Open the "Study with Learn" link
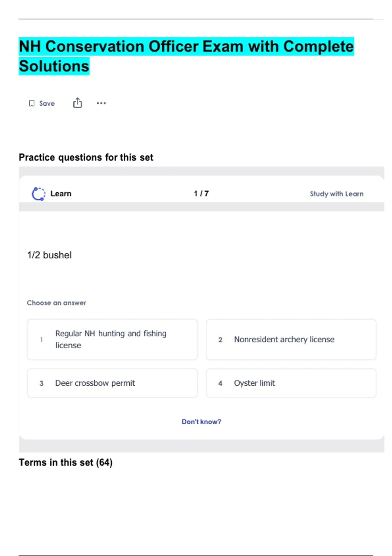Screen dimensions: 392x556 336,194
